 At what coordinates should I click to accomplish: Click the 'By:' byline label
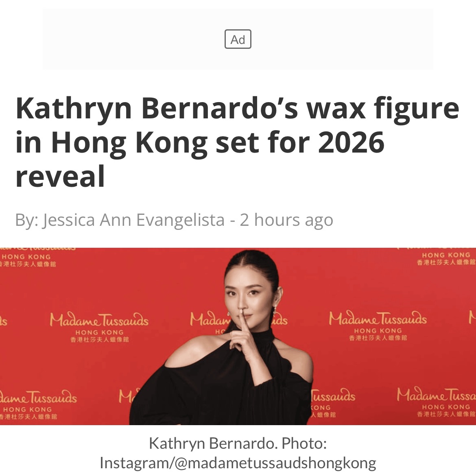pyautogui.click(x=27, y=219)
